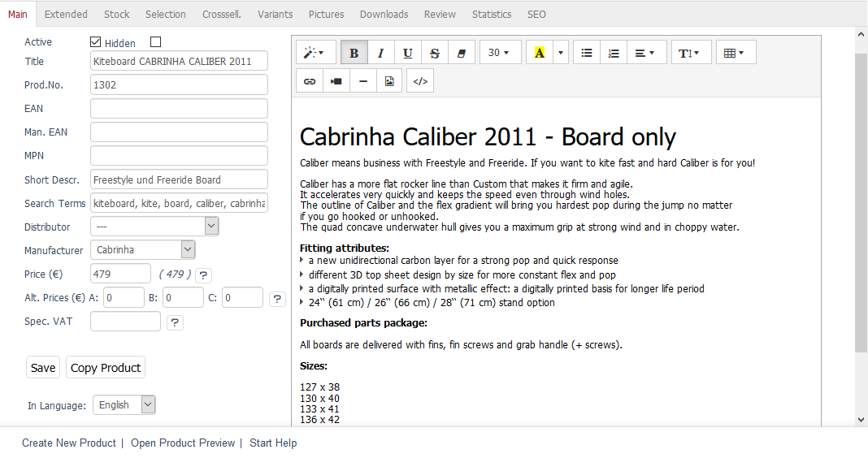Image resolution: width=868 pixels, height=458 pixels.
Task: Open the insert table grid menu
Action: click(736, 53)
